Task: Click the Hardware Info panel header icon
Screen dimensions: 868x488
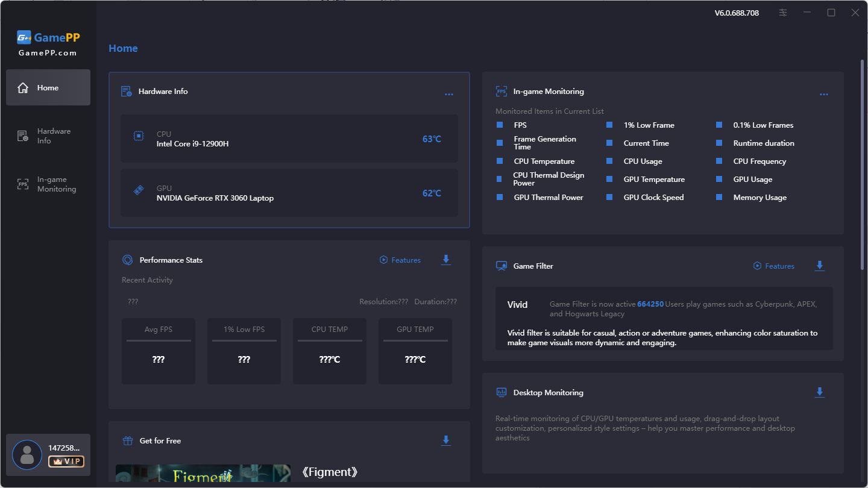Action: (x=127, y=92)
